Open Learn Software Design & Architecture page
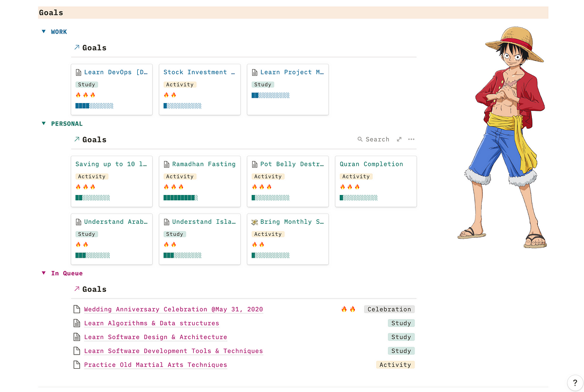The width and height of the screenshot is (584, 392). click(155, 337)
